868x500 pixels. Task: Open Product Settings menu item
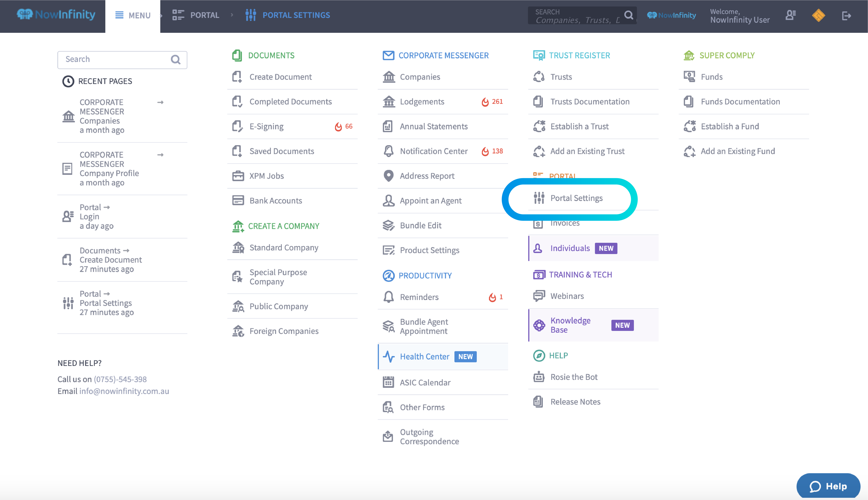[443, 250]
